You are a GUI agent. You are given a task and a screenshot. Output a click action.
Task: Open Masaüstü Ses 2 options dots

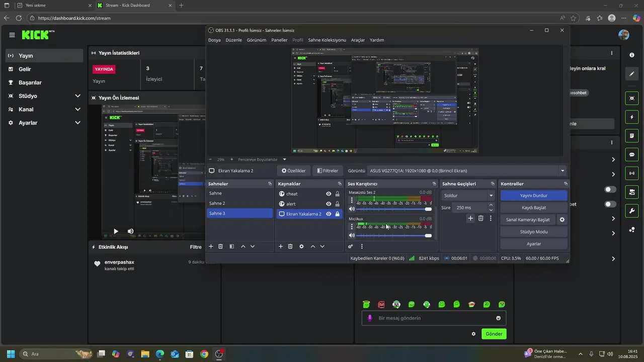(352, 200)
